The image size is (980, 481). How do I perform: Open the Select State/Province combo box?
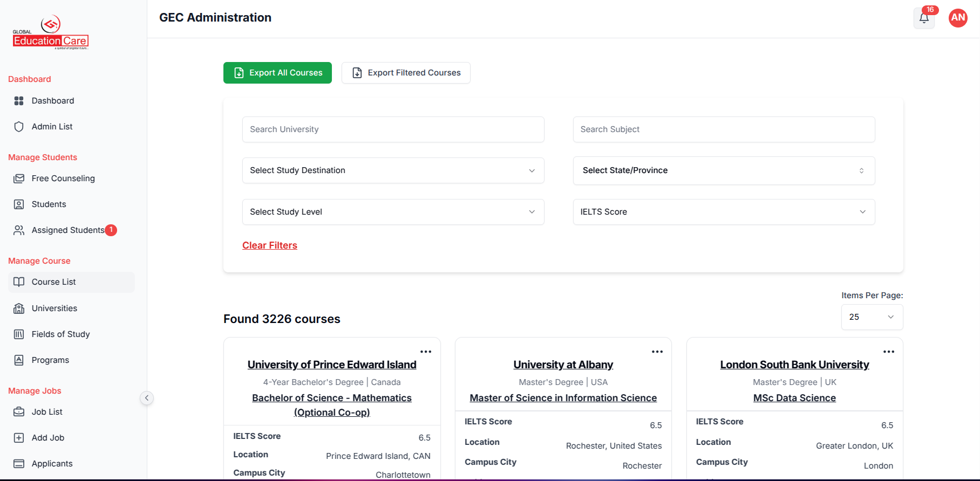(x=723, y=170)
